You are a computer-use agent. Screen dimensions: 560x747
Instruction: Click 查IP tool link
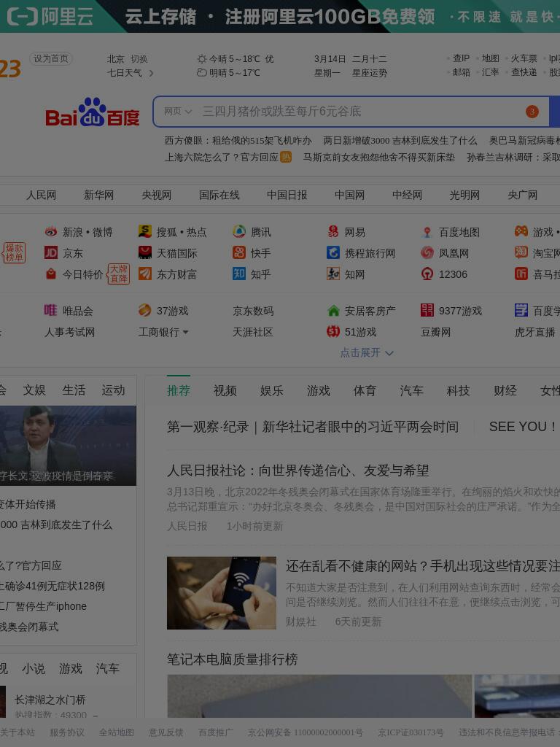(461, 58)
